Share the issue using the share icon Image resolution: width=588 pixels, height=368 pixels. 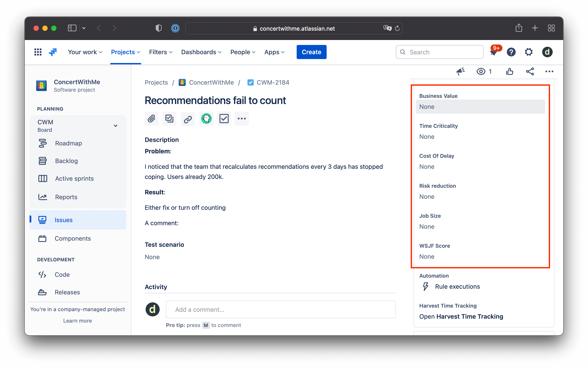530,71
